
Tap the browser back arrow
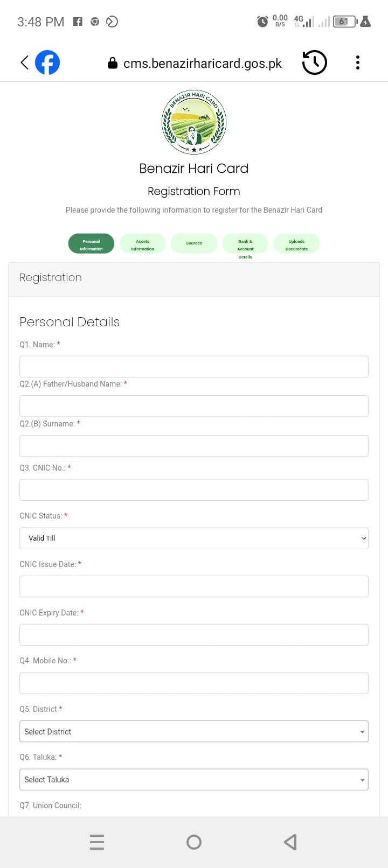24,63
